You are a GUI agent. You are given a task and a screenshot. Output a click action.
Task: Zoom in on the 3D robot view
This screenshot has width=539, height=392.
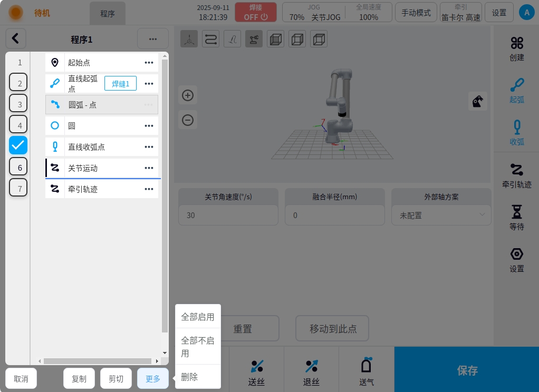(188, 95)
